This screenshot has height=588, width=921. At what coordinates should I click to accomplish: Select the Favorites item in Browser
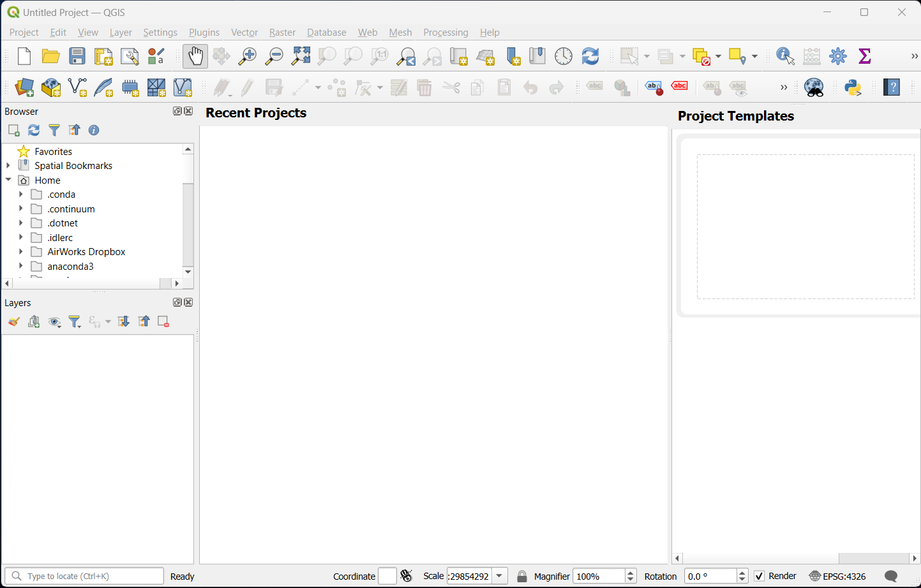click(x=53, y=151)
